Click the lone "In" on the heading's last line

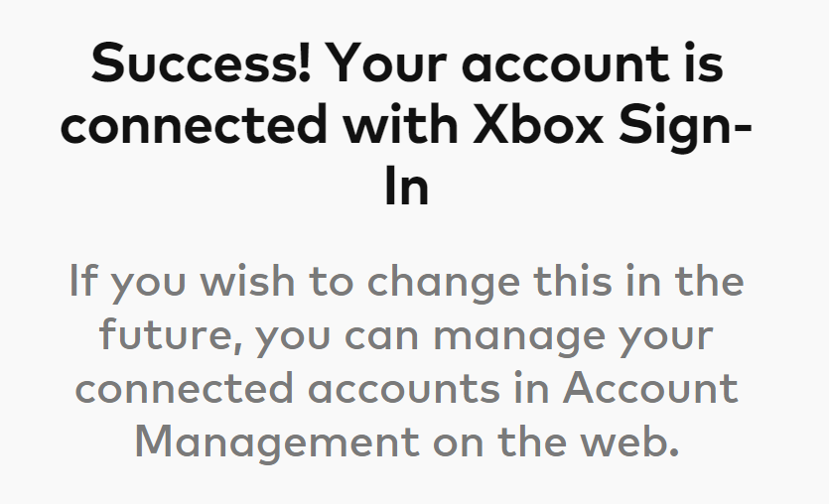pos(407,189)
